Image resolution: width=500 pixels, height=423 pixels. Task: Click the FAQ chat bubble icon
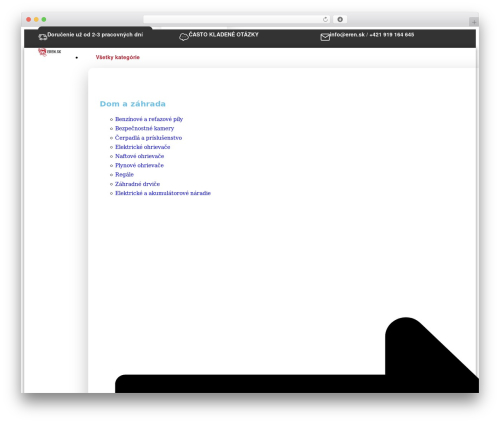[184, 37]
